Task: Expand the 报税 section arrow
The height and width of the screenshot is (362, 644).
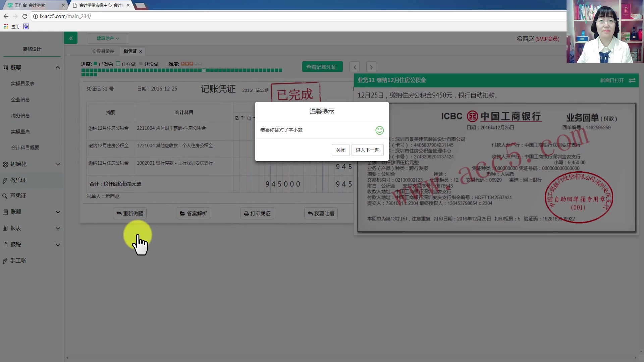Action: pos(58,245)
